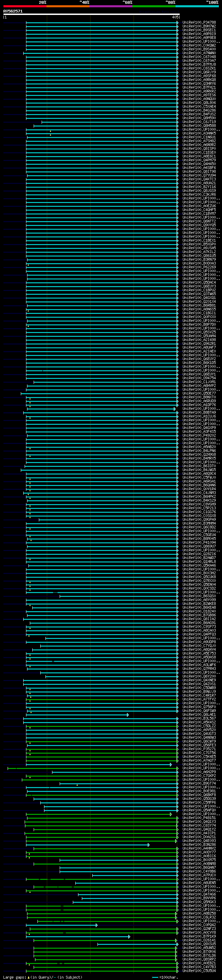Select hit UniRef100_A3ANK5
This screenshot has width=222, height=980.
coord(199,133)
